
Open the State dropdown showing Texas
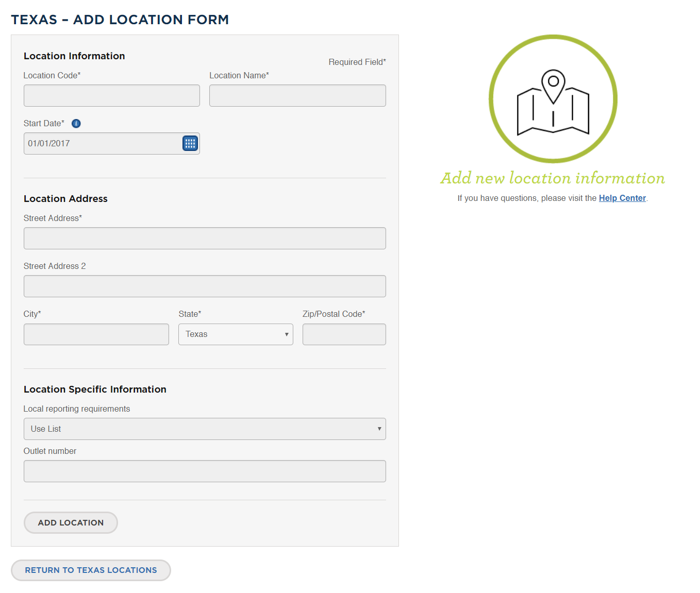pos(236,334)
